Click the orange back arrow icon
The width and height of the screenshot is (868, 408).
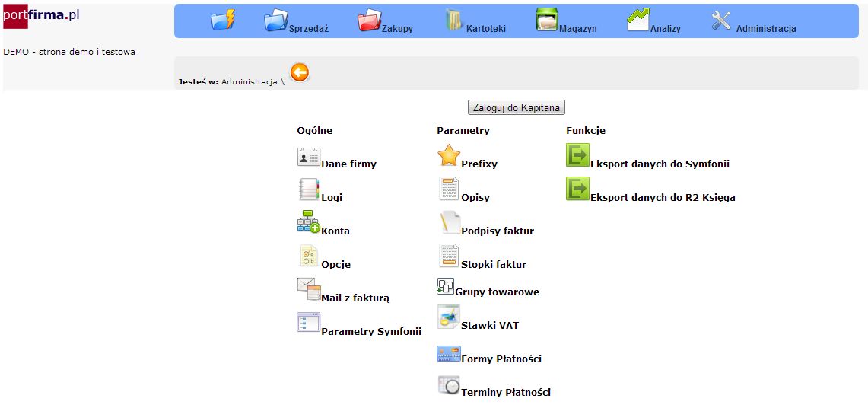coord(300,72)
